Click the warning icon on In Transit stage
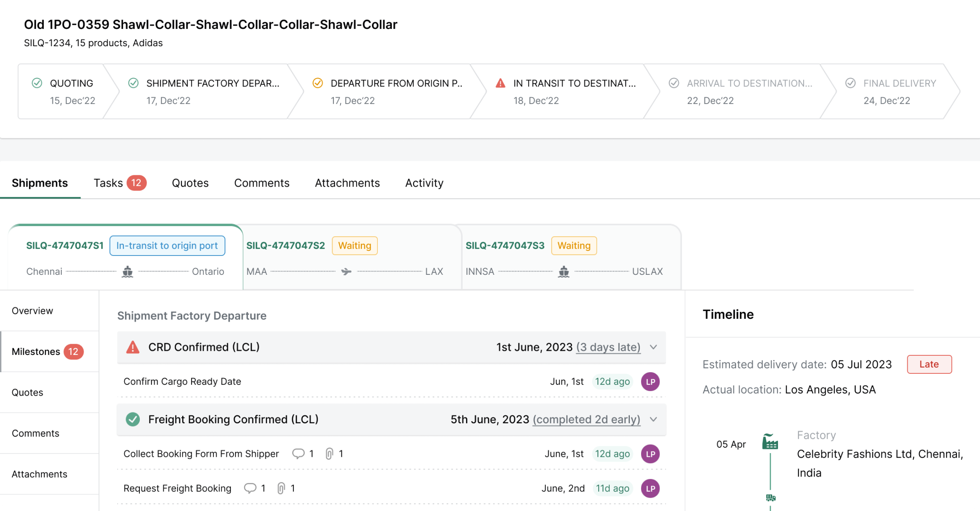The height and width of the screenshot is (511, 980). [x=500, y=83]
